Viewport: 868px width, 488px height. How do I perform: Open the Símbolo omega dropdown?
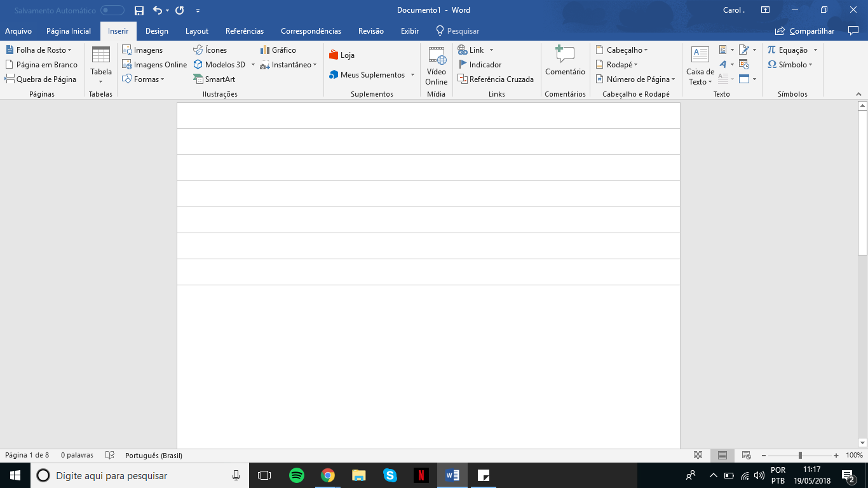click(x=790, y=64)
